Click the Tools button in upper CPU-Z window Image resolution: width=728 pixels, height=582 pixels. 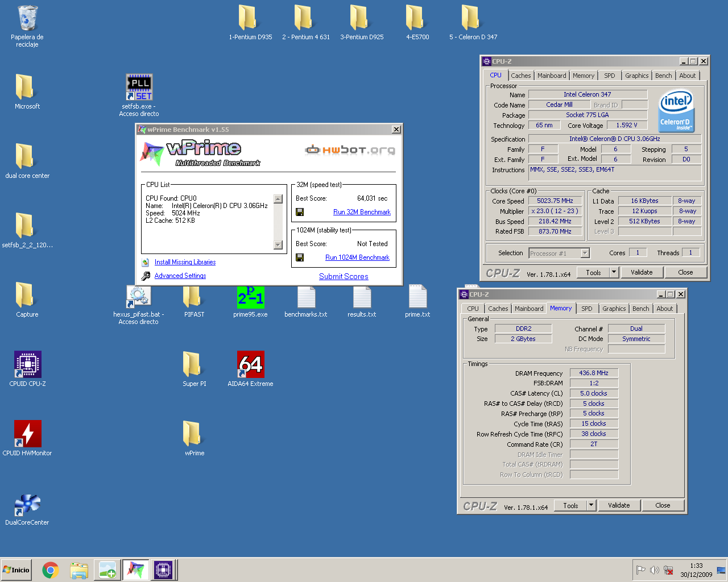593,272
